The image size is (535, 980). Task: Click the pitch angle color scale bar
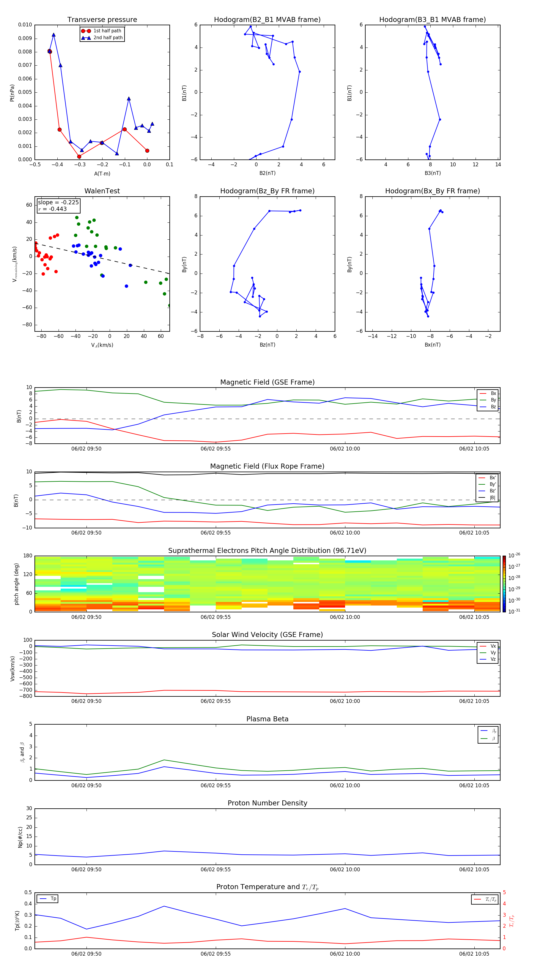(504, 584)
